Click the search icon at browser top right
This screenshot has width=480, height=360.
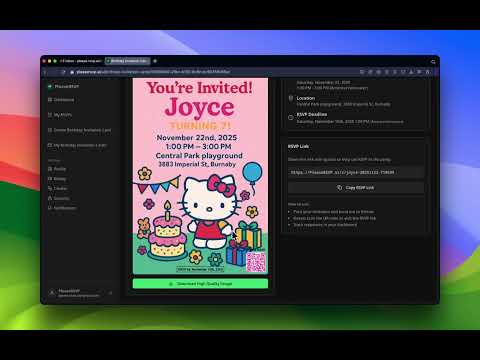point(433,62)
